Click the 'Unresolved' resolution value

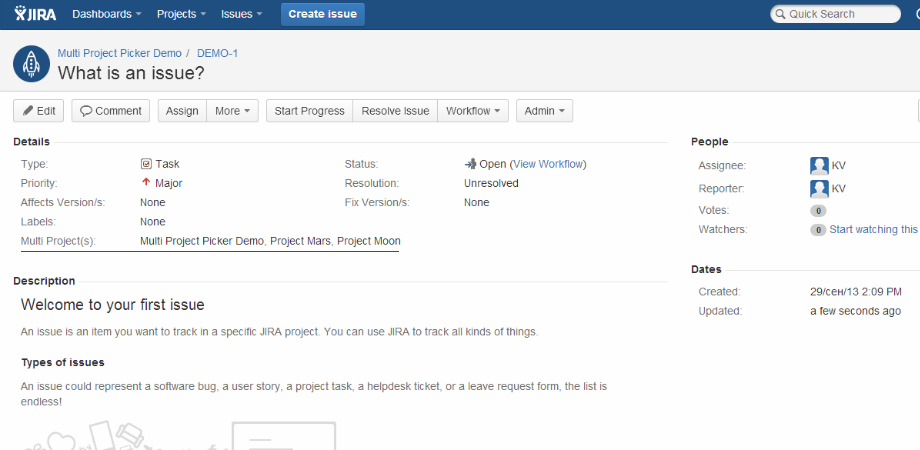point(491,183)
